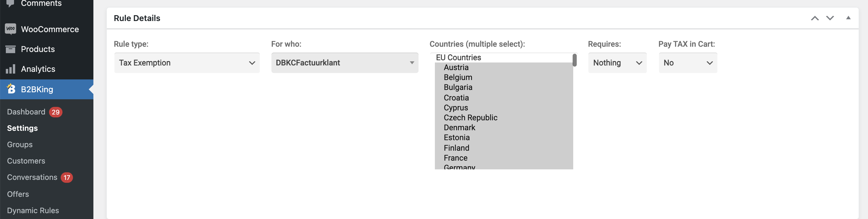Open the For who dropdown
The width and height of the screenshot is (868, 219).
click(x=344, y=63)
